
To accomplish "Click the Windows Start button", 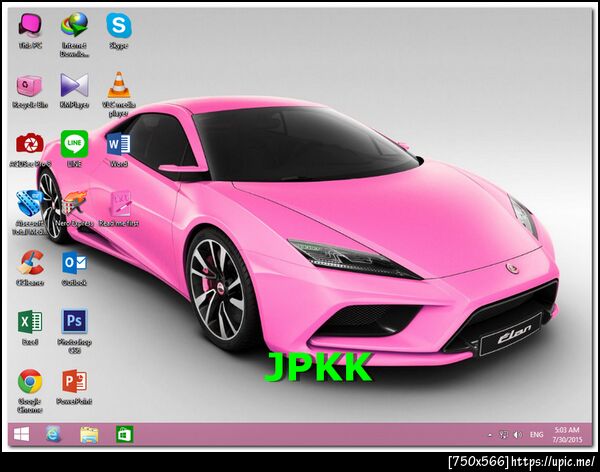I will 21,434.
